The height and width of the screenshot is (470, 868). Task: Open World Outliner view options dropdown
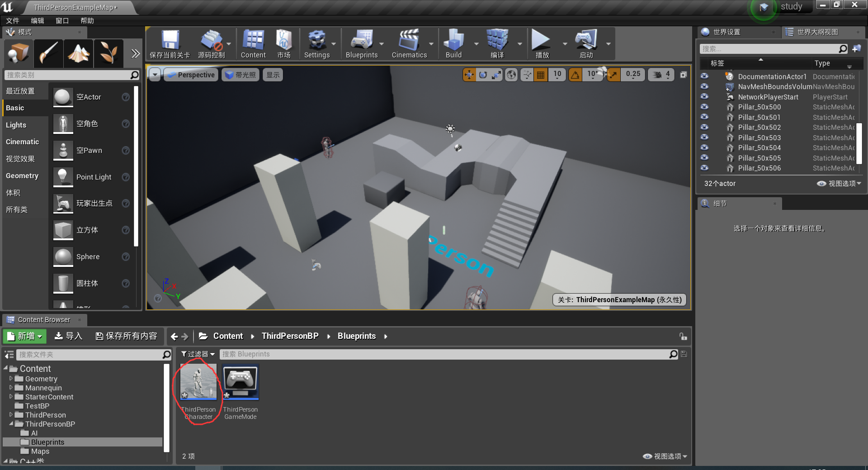coord(839,183)
